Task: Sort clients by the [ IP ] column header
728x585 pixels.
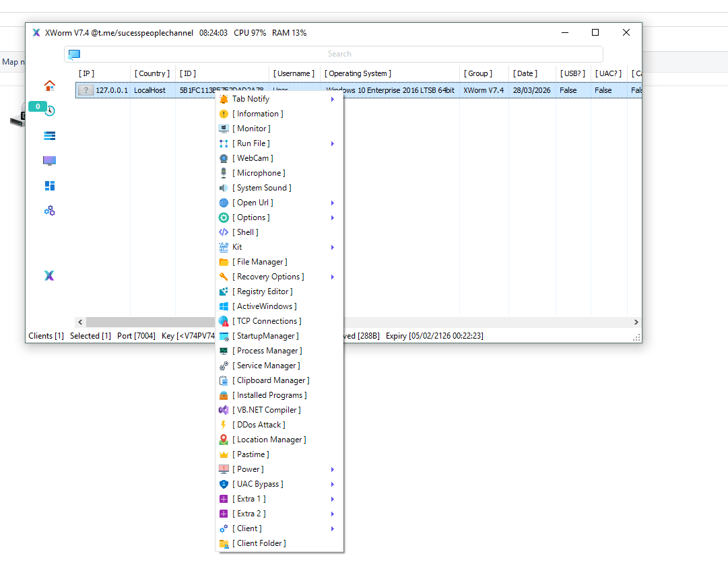Action: [x=88, y=73]
